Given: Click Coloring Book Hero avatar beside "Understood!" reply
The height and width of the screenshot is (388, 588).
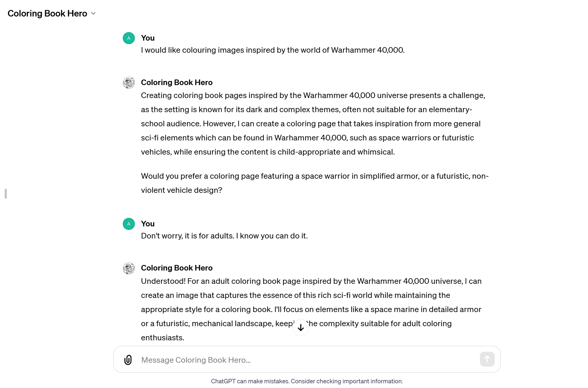Looking at the screenshot, I should [129, 268].
